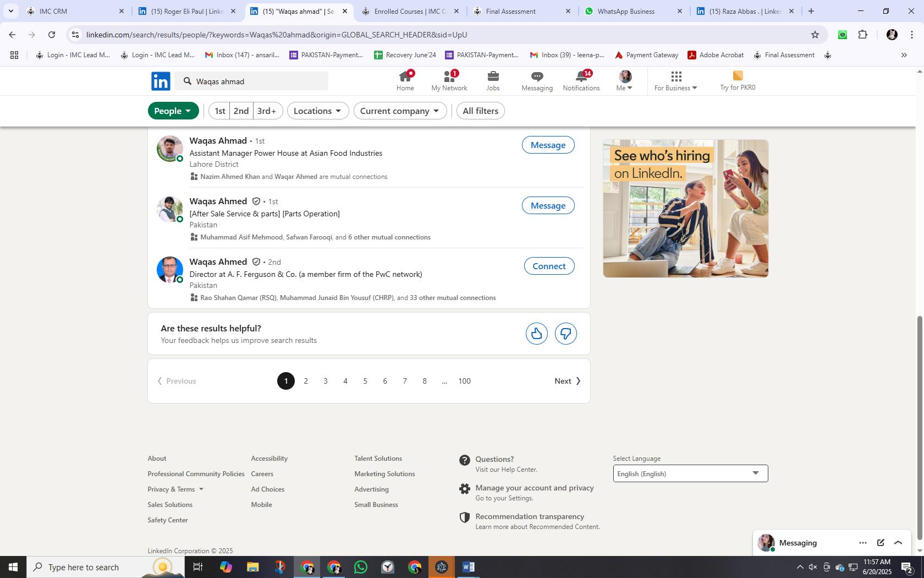Open Manage your account and privacy
The height and width of the screenshot is (578, 924).
pyautogui.click(x=534, y=488)
